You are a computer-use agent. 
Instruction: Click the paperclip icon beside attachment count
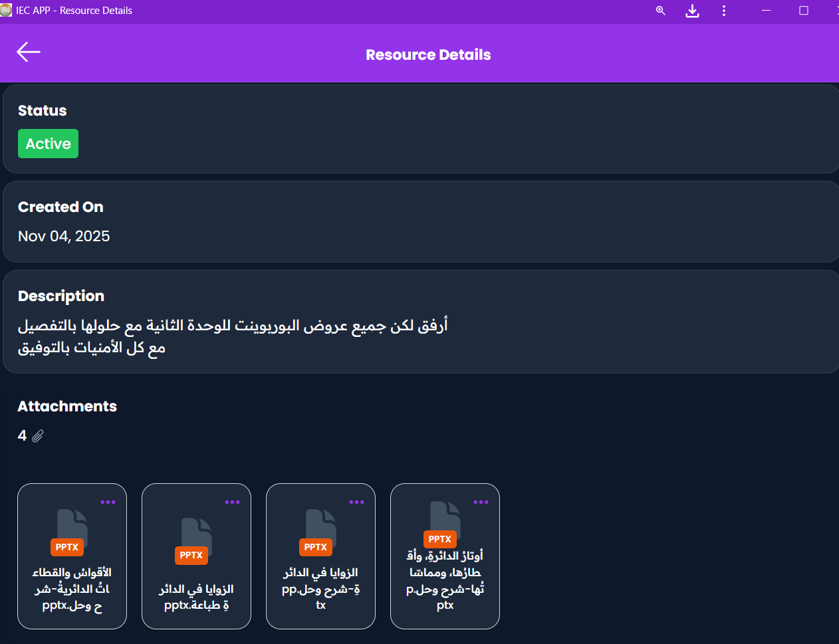tap(38, 436)
